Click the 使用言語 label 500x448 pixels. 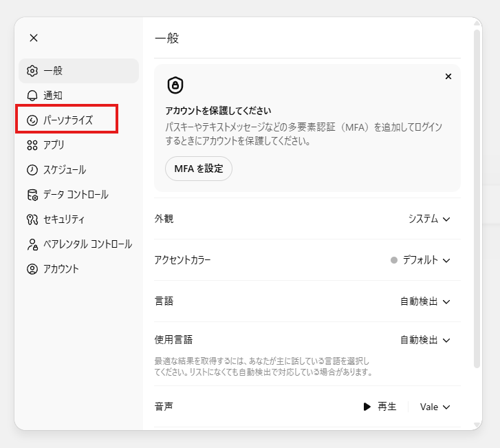[173, 340]
